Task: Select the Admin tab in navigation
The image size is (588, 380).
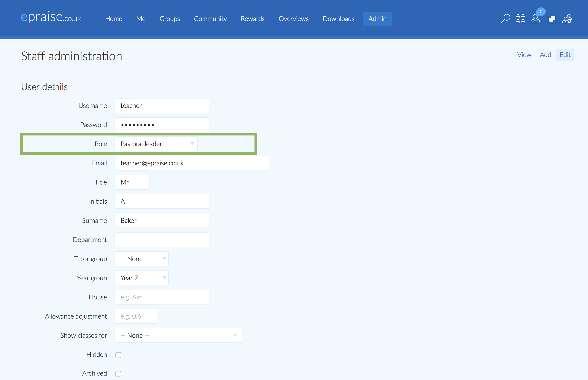Action: 377,18
